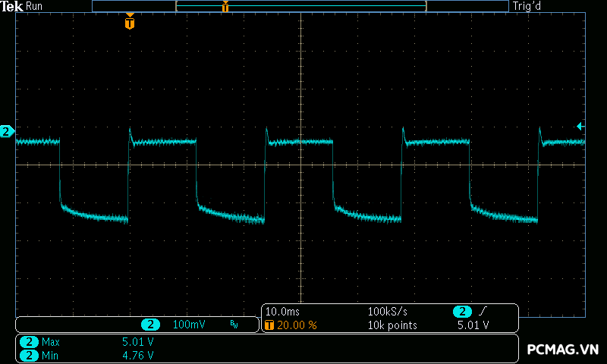The image size is (607, 364).
Task: Select the 100mV vertical scale readout
Action: pos(189,325)
